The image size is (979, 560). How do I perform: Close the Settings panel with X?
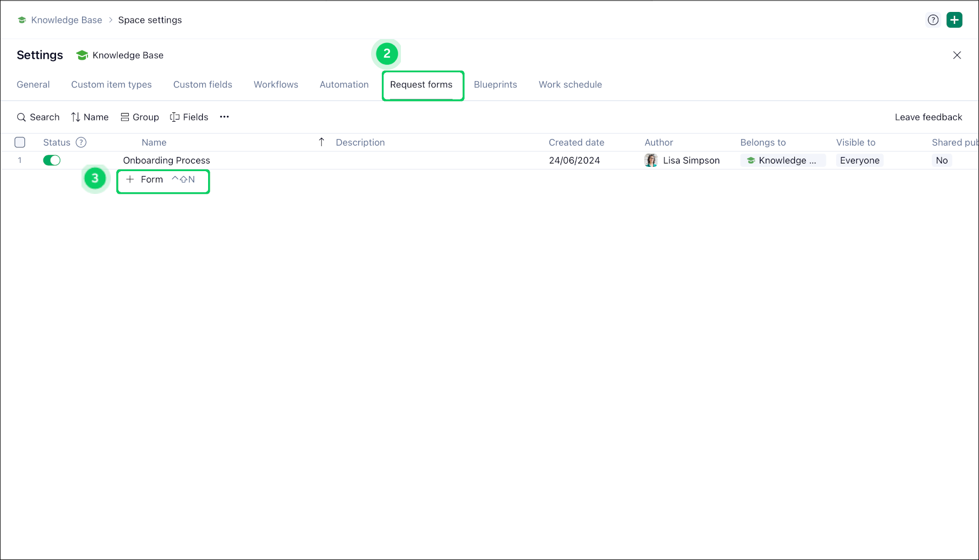[x=957, y=55]
